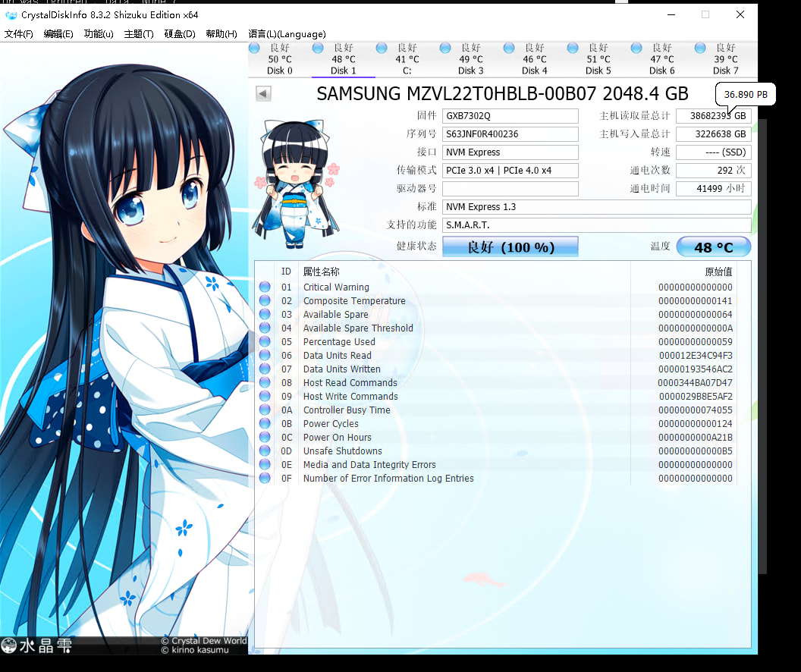Go to previous disk with left arrow
Viewport: 801px width, 672px height.
coord(263,93)
